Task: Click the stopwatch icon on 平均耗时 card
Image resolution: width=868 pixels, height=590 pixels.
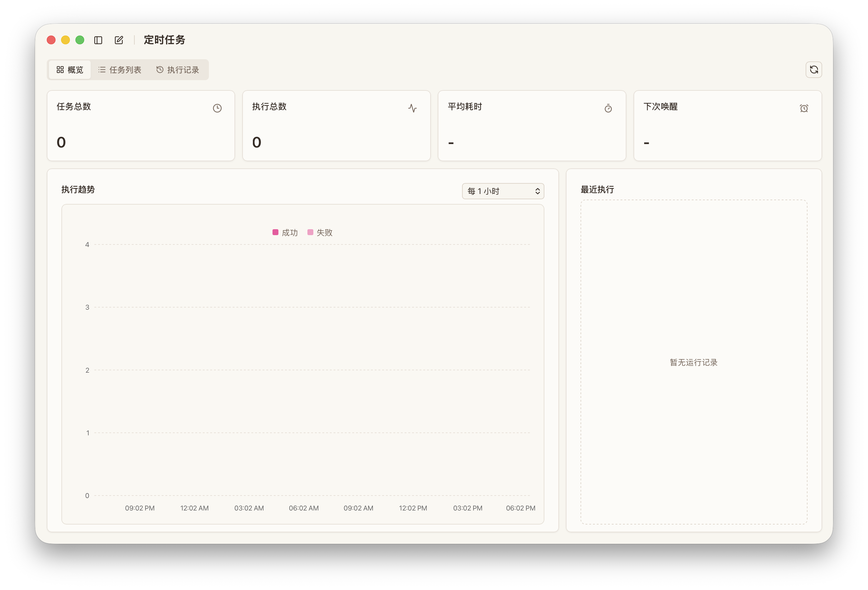Action: point(608,108)
